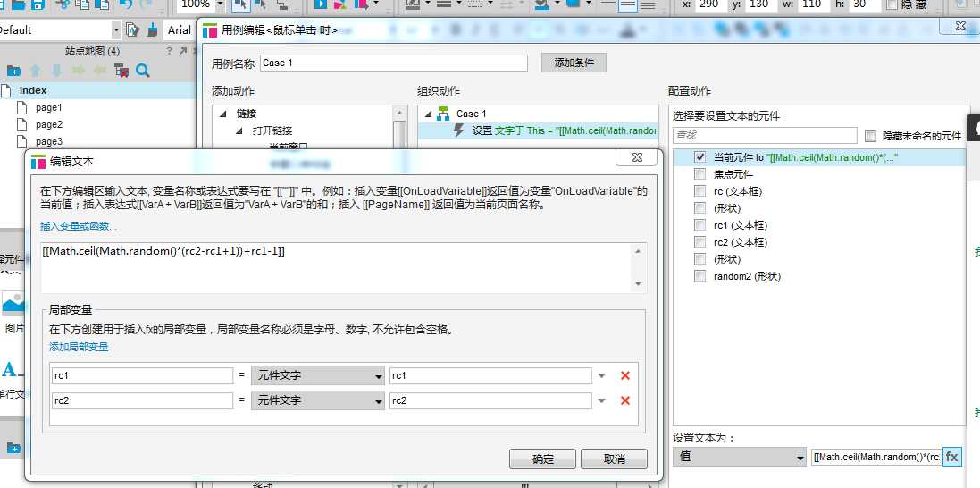
Task: Pop out the sitemap panel
Action: 184,51
